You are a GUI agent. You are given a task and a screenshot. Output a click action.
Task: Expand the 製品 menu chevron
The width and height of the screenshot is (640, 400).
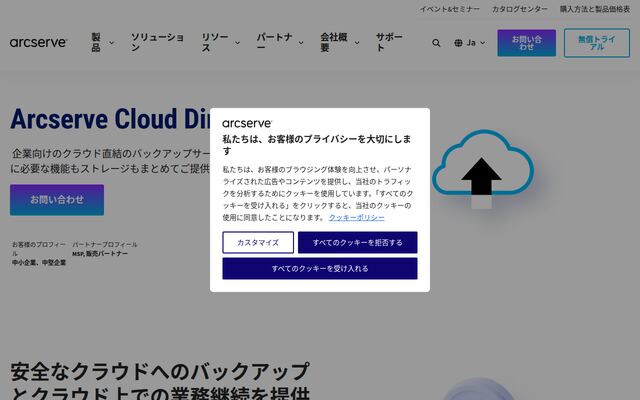(111, 42)
